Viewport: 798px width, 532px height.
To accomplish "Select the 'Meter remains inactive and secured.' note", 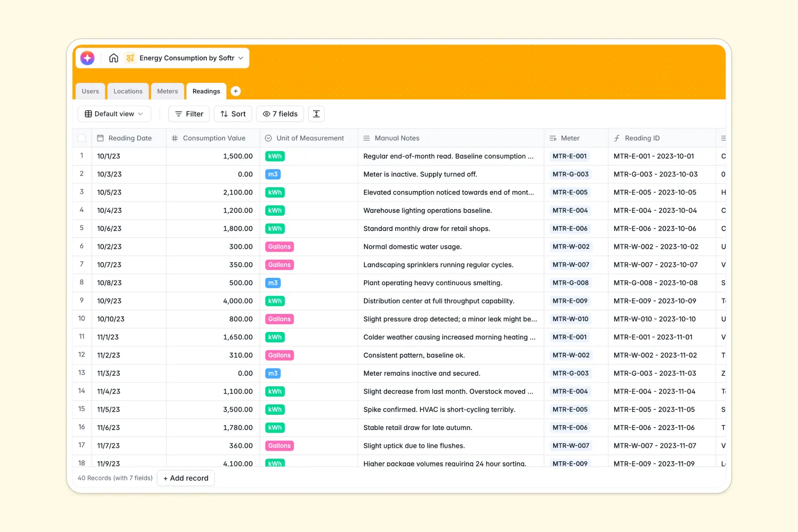I will pos(451,373).
